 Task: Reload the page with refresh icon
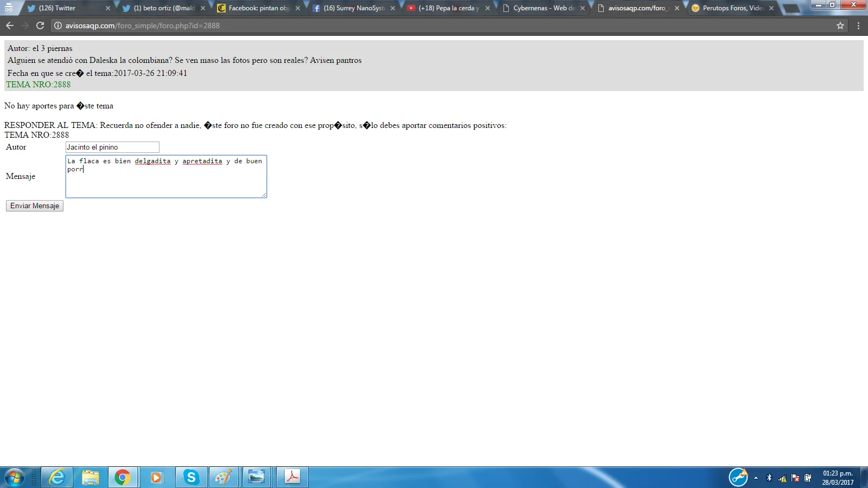point(40,25)
